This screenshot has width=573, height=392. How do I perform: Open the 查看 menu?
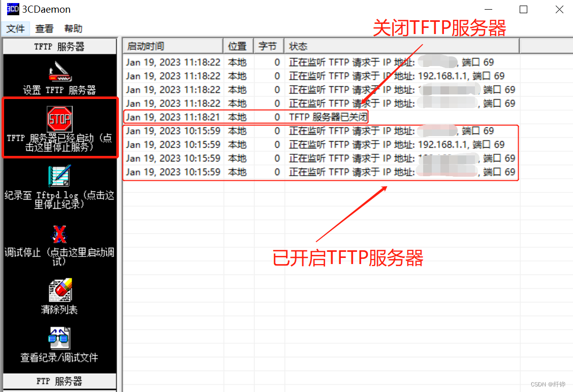click(x=44, y=28)
